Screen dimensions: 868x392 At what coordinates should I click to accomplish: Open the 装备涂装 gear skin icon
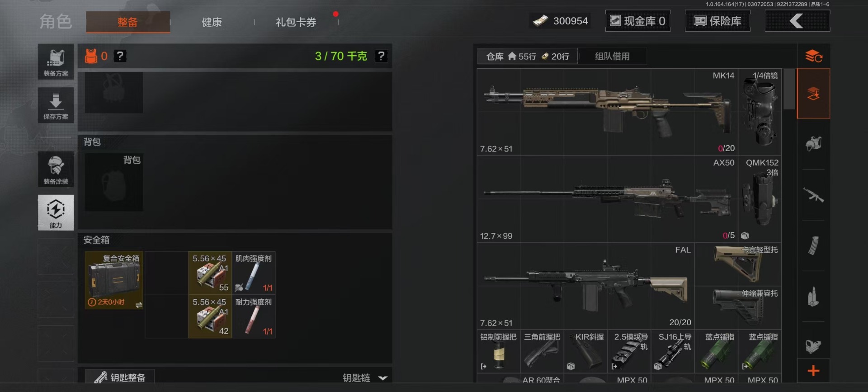(x=56, y=170)
